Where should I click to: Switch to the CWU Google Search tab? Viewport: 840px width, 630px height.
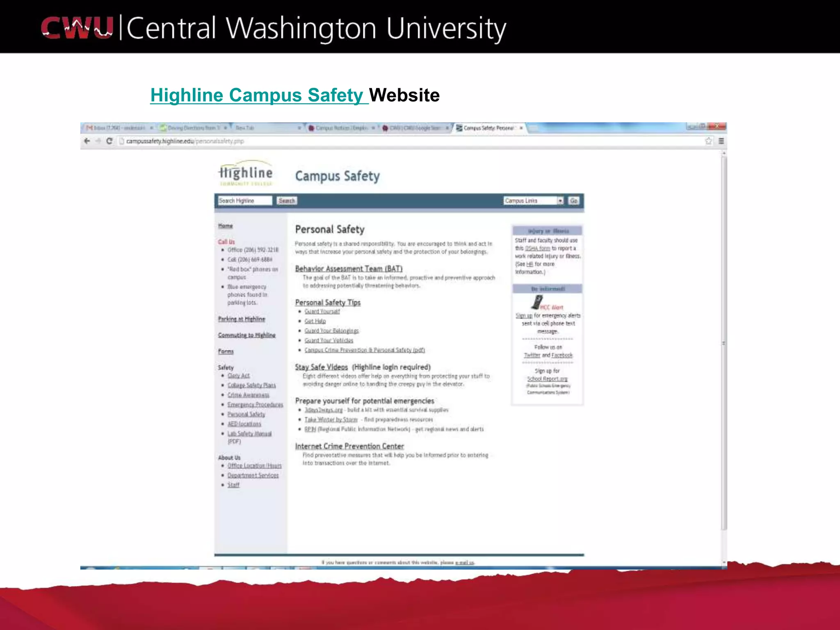click(415, 128)
